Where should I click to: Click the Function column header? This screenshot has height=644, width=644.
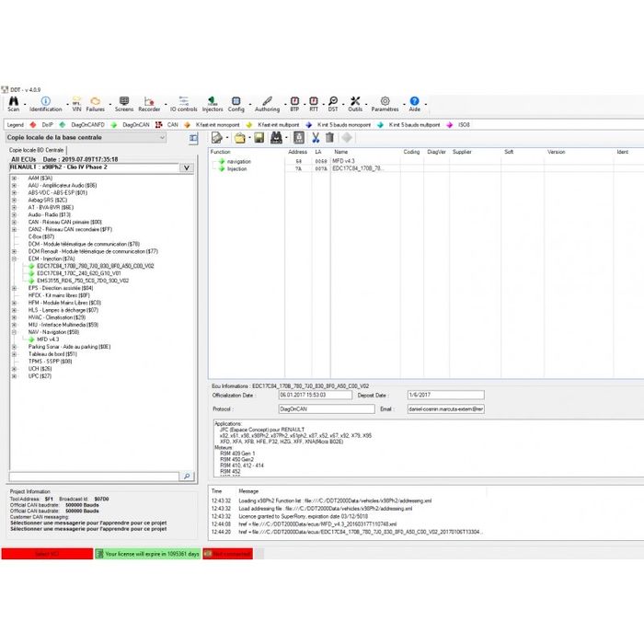tap(221, 152)
